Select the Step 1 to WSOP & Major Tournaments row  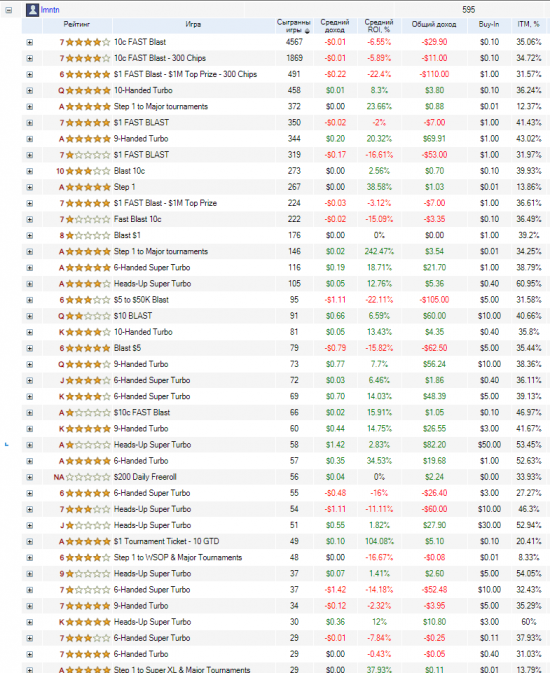coord(286,558)
